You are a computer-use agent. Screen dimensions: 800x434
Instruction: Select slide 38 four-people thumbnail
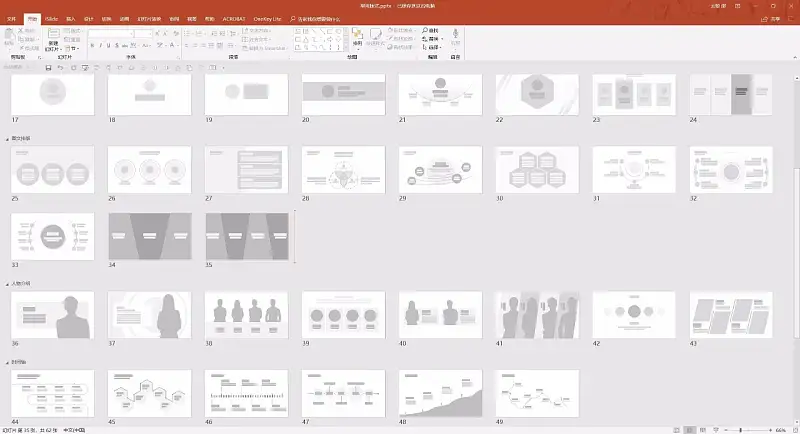[x=246, y=315]
